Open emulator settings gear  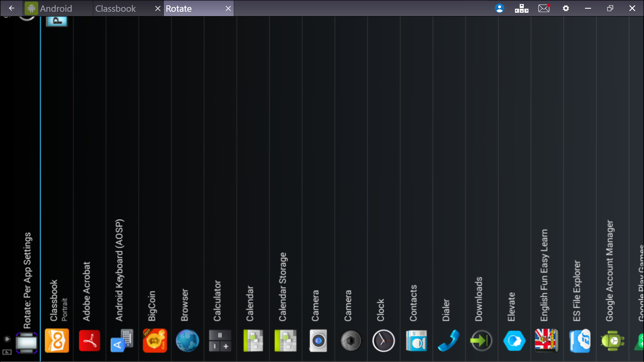click(x=566, y=8)
